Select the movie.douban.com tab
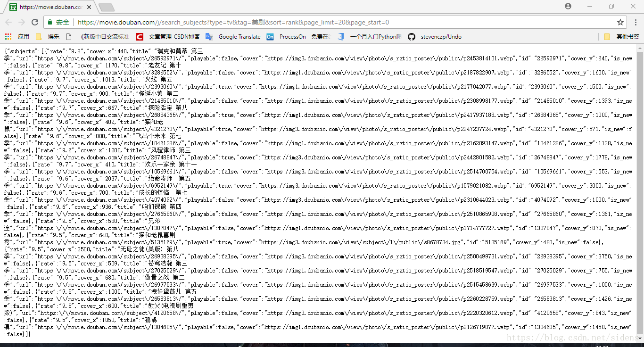This screenshot has width=644, height=347. tap(51, 7)
